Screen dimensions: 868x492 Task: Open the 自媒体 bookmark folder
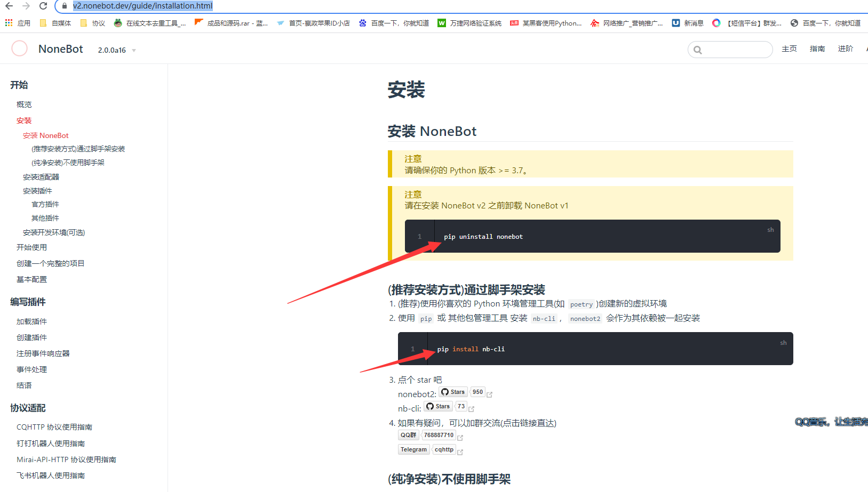55,23
